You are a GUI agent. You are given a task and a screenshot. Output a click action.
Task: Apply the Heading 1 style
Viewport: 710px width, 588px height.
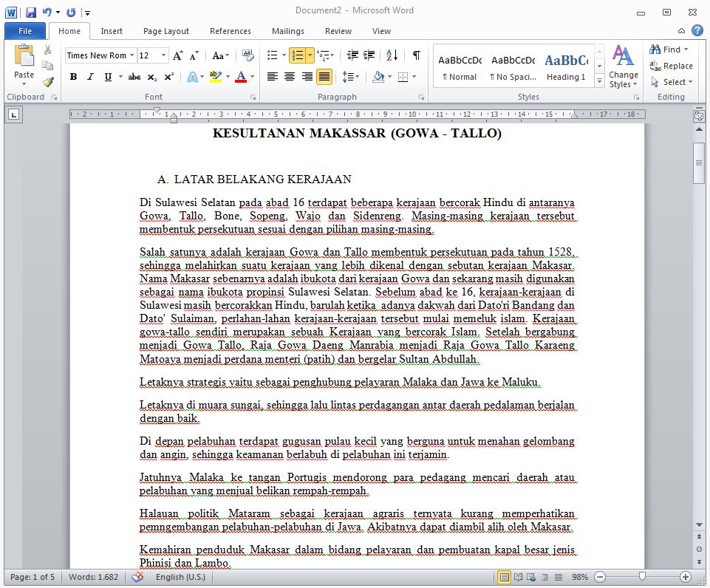[567, 66]
